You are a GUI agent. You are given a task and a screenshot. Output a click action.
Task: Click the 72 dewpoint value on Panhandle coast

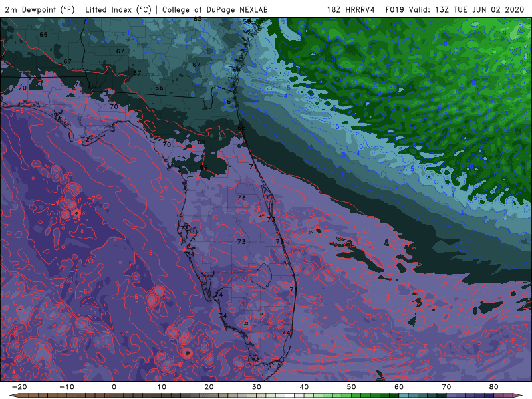(x=58, y=115)
